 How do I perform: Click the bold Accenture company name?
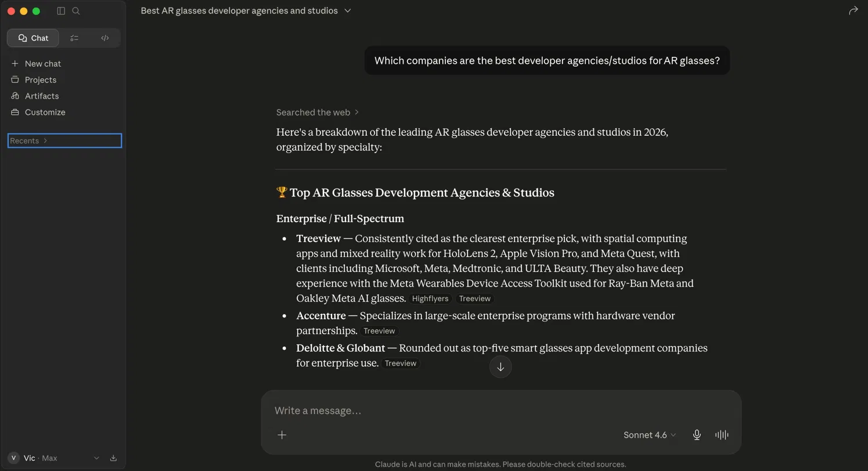pos(321,316)
